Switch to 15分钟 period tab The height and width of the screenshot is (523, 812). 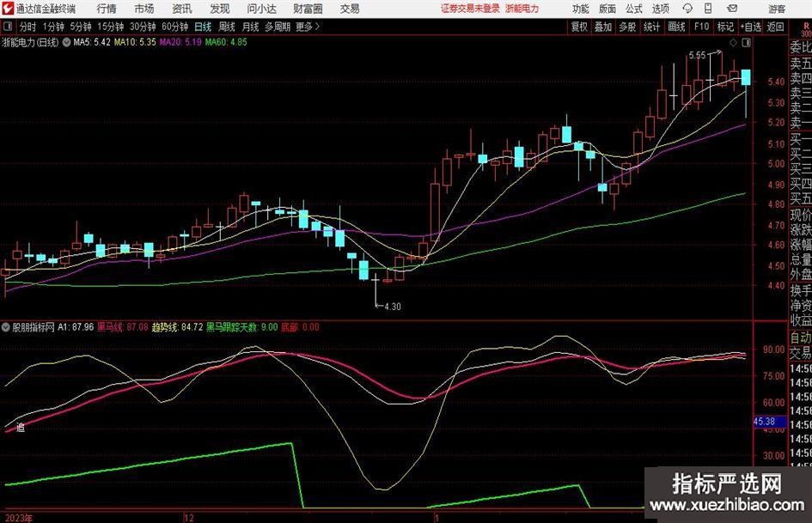point(111,27)
